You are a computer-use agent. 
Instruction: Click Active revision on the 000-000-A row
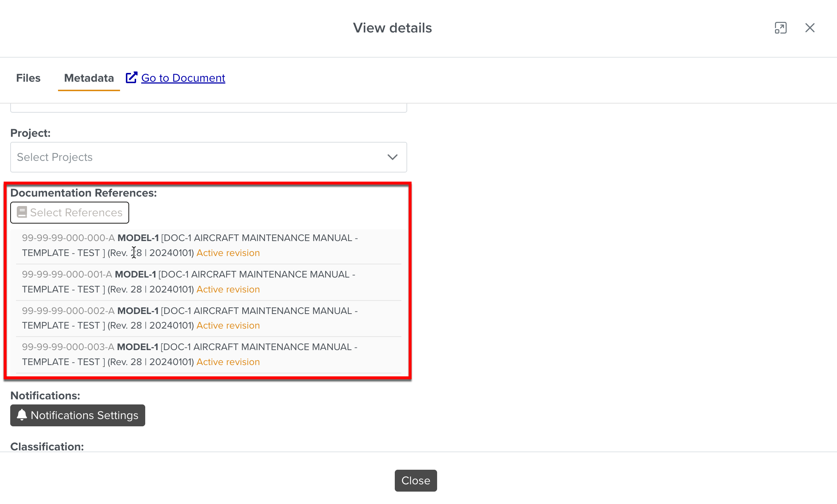[228, 253]
